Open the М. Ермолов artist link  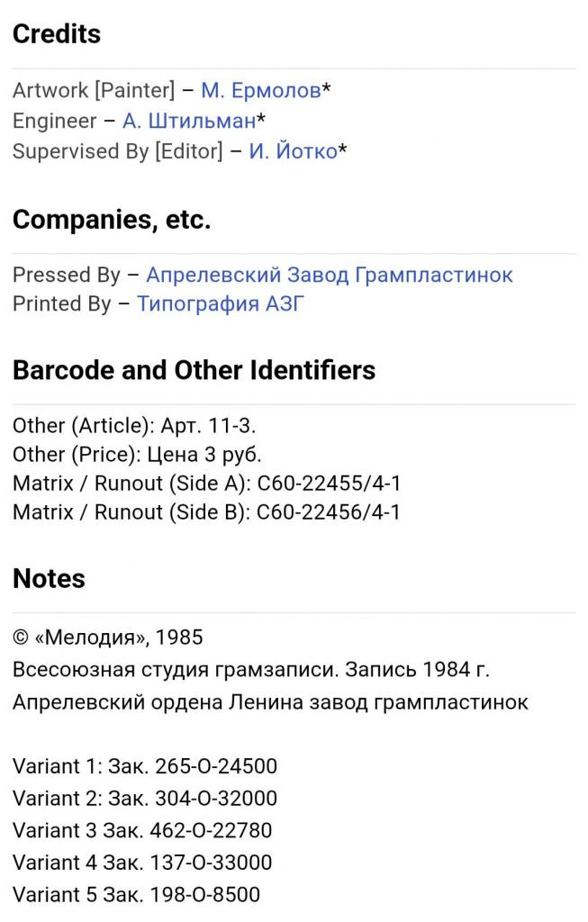(x=260, y=90)
